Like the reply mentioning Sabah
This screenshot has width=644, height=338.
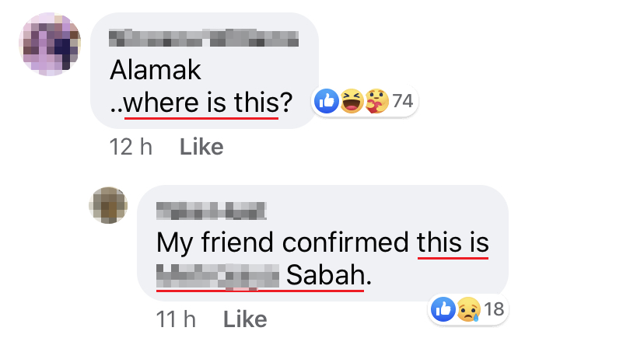[245, 319]
